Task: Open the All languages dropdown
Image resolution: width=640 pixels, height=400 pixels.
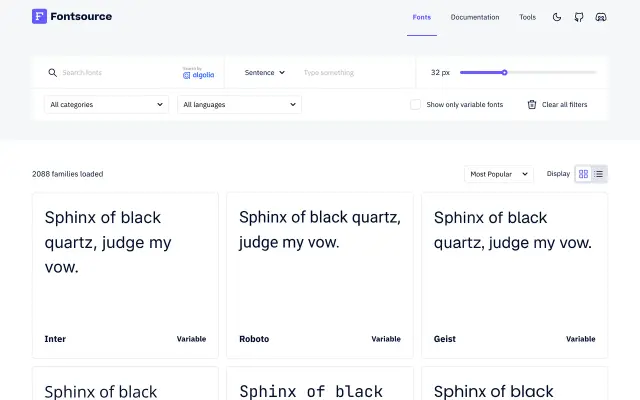Action: tap(240, 104)
